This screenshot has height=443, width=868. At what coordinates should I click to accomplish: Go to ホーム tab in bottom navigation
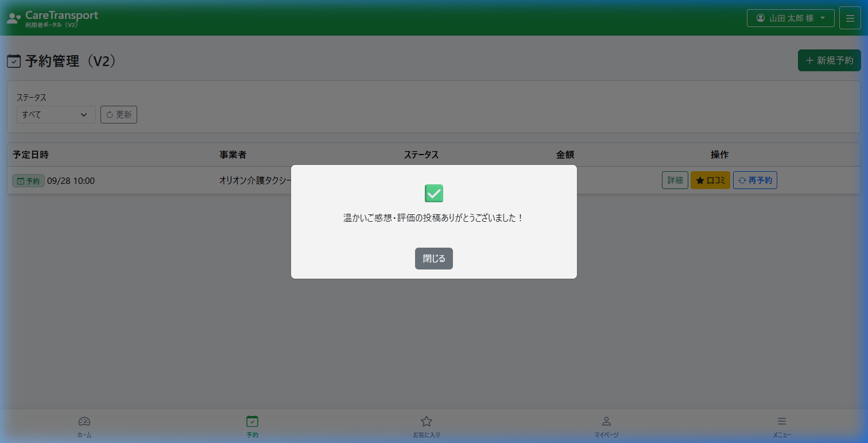[x=84, y=427]
